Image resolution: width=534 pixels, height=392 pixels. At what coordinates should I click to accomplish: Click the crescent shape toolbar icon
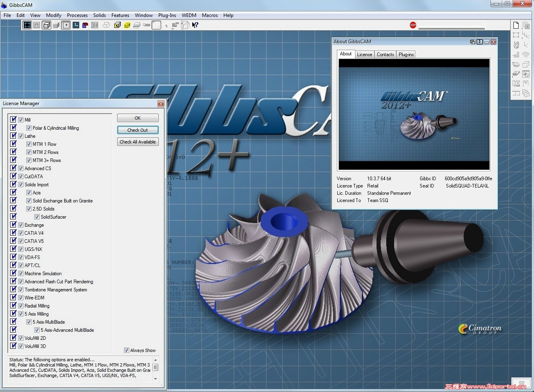point(95,25)
